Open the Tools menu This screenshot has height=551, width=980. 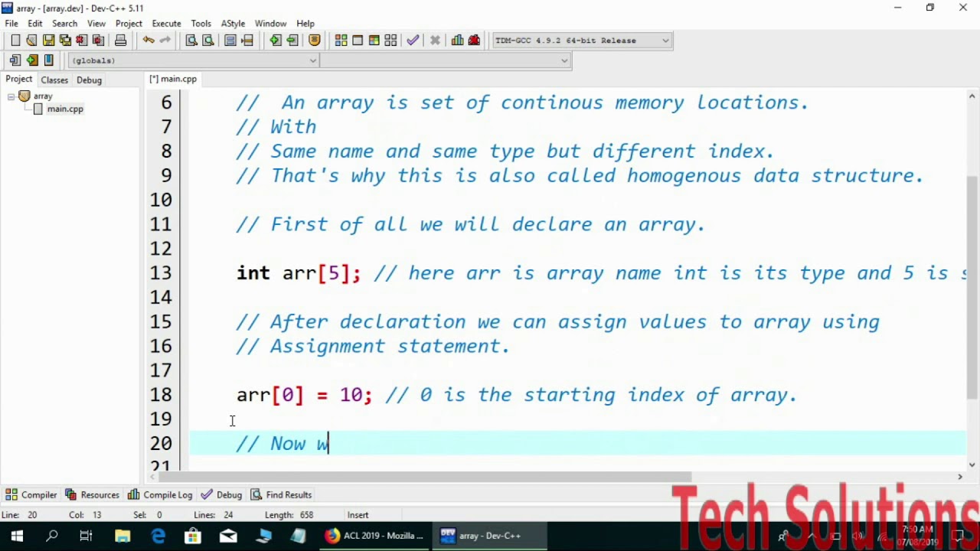click(201, 24)
